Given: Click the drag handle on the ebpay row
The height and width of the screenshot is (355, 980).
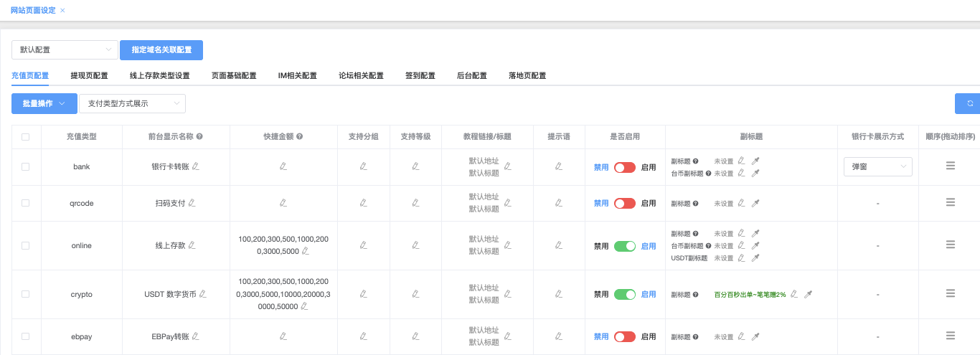Looking at the screenshot, I should [x=950, y=336].
